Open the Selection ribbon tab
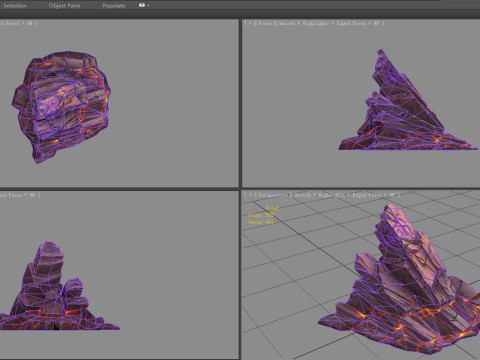This screenshot has height=360, width=480. pos(15,6)
